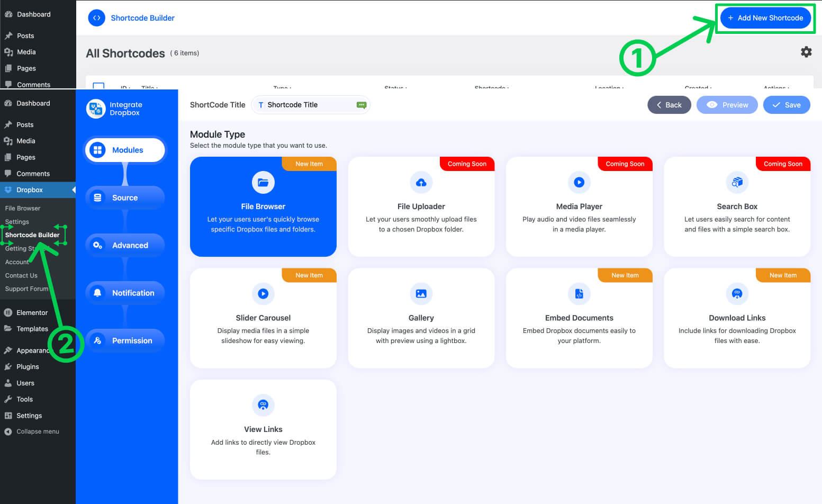This screenshot has width=822, height=504.
Task: Click the Coming Soon badge on File Uploader card
Action: coord(467,164)
